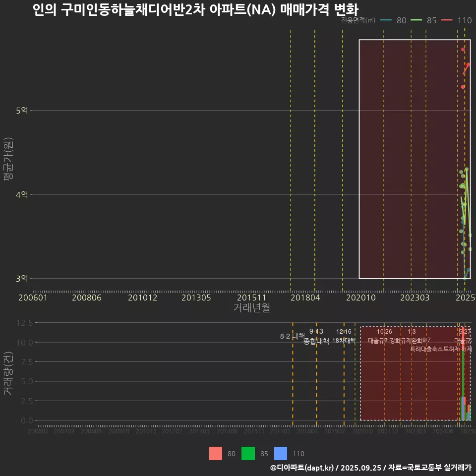
Task: Click the 200601 x-axis label on price chart
Action: (x=33, y=297)
